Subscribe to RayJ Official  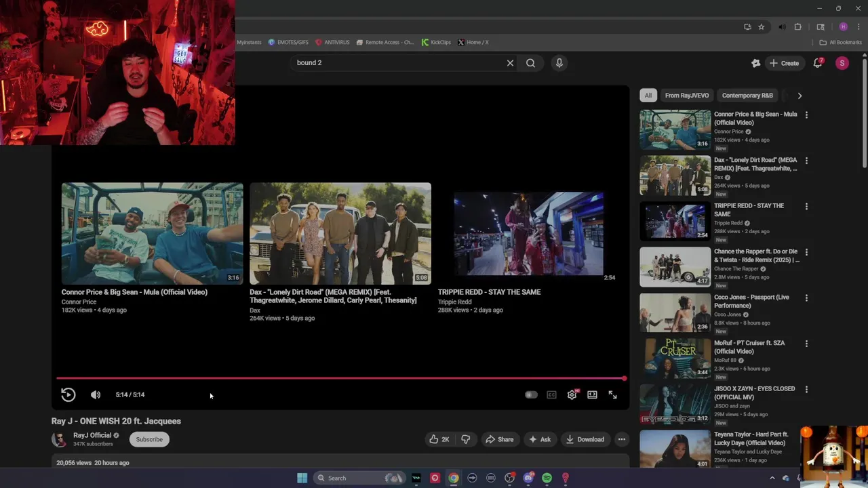coord(149,439)
